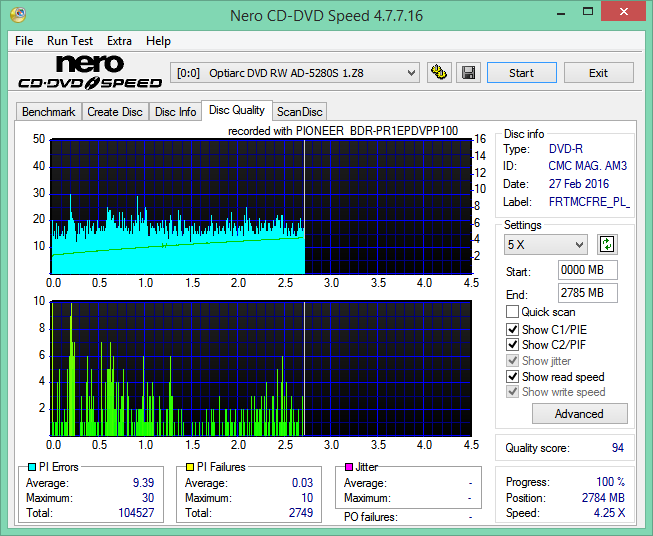Switch to the ScanDisc tab
Viewport: 653px width, 536px height.
point(299,112)
